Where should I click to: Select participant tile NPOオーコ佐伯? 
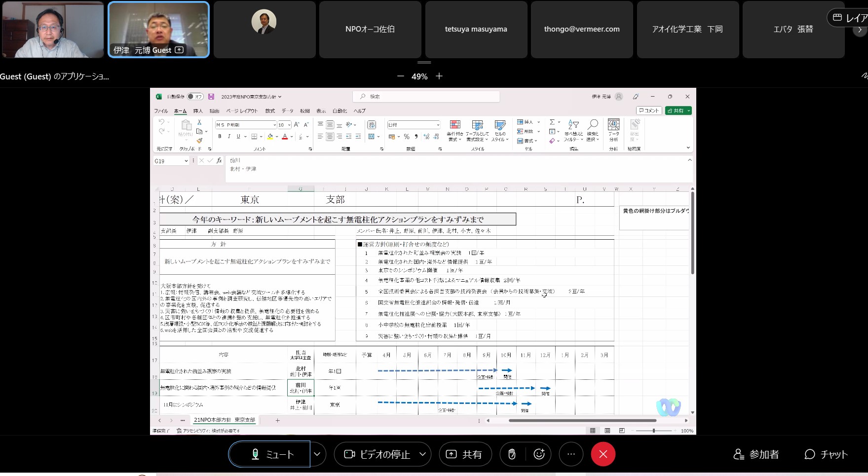point(370,30)
